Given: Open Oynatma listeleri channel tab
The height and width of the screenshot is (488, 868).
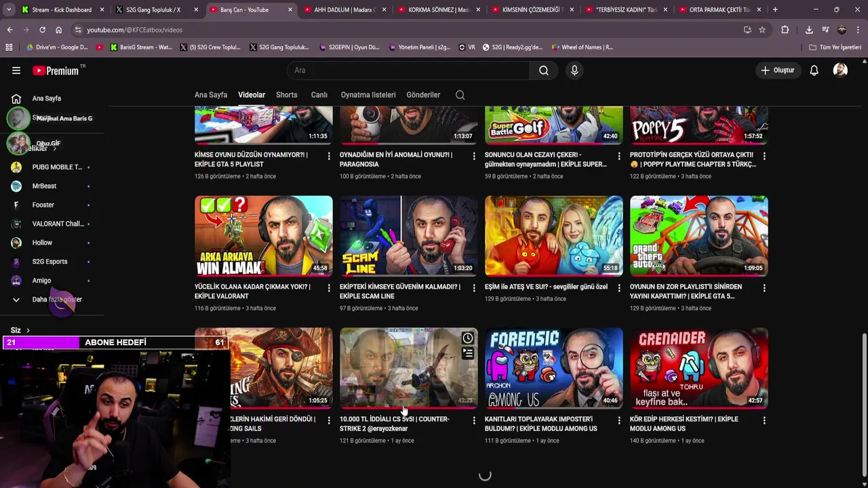Looking at the screenshot, I should 368,95.
